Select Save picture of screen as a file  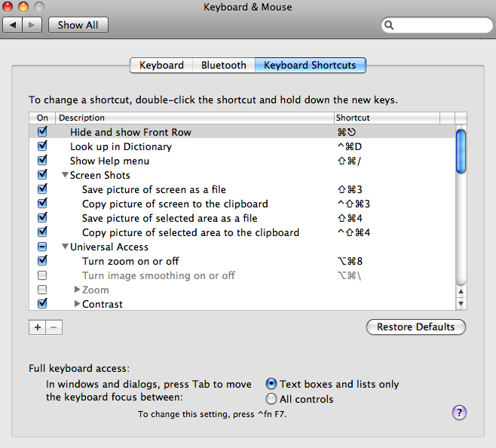154,189
